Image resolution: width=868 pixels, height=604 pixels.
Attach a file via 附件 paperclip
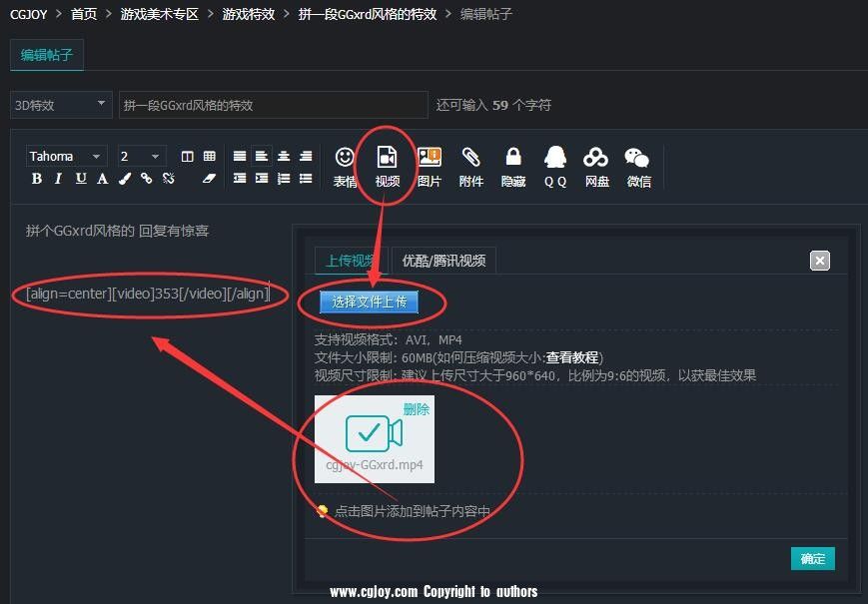click(471, 167)
